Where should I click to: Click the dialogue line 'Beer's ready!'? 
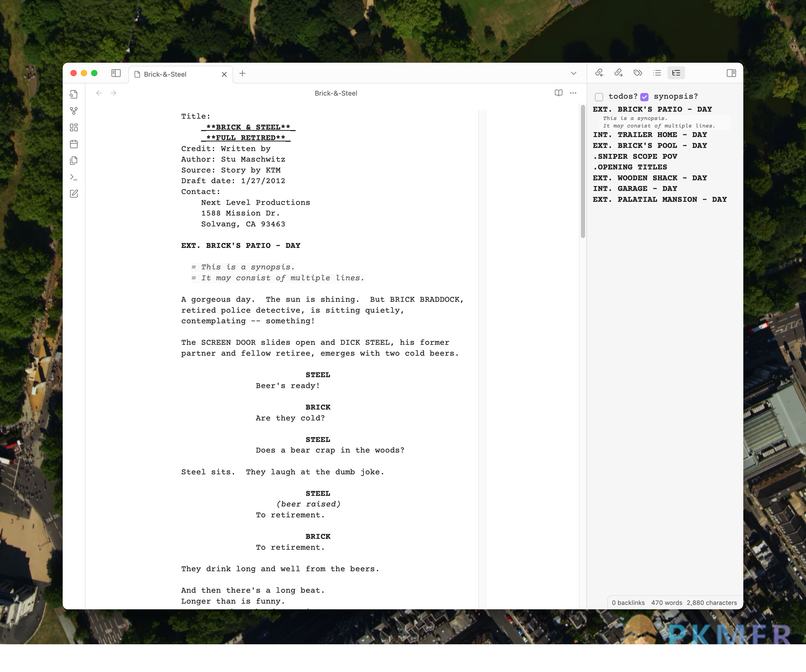pyautogui.click(x=288, y=385)
